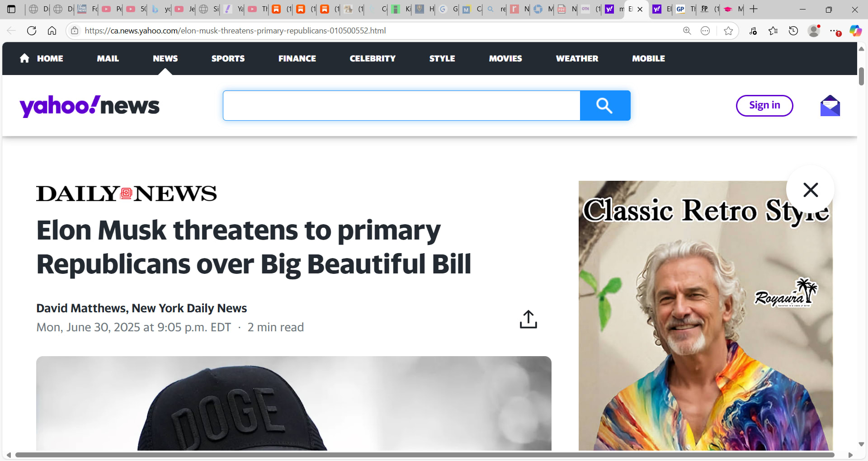868x461 pixels.
Task: Switch to the PDF document tab
Action: coord(566,9)
